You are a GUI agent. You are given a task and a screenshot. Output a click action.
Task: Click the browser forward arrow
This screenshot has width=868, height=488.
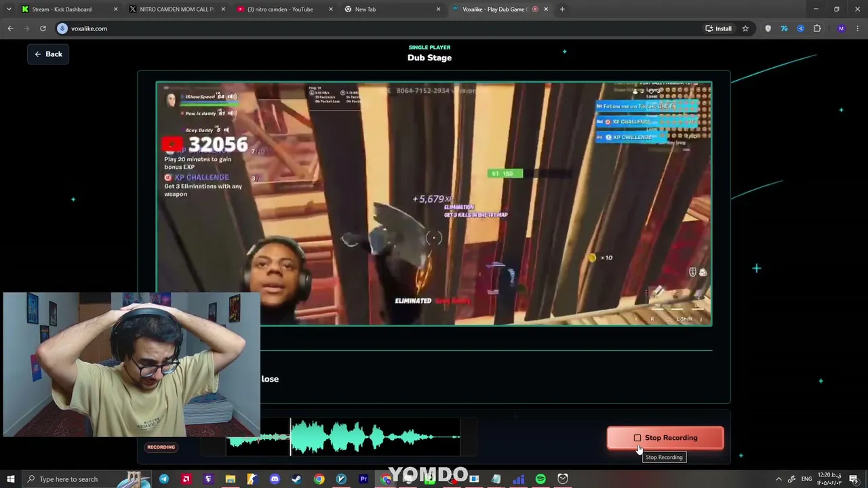pos(26,28)
